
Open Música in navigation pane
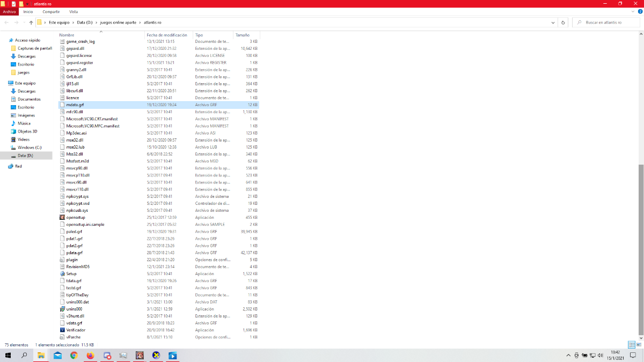[24, 123]
